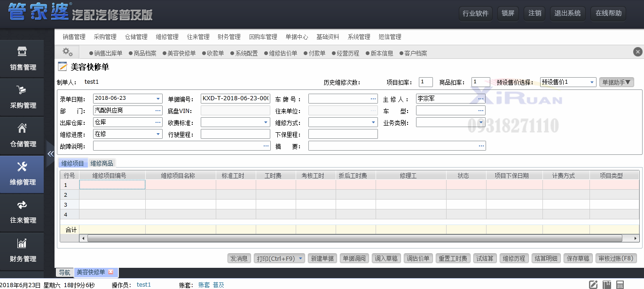Viewport: 644px width, 289px height.
Task: Close the 美容快修单 bottom tab
Action: point(111,272)
